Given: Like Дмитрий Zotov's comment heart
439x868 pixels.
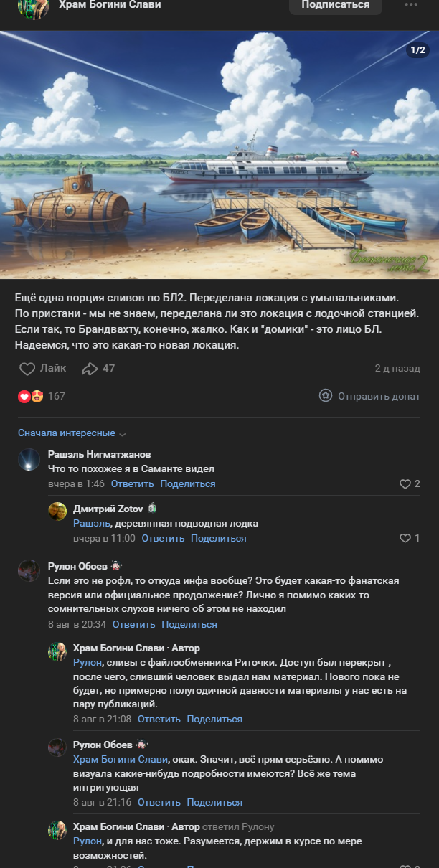Looking at the screenshot, I should 405,538.
